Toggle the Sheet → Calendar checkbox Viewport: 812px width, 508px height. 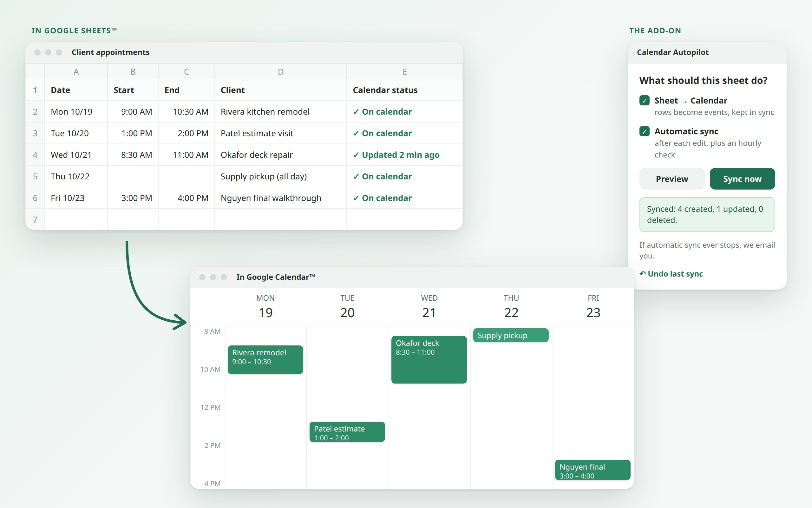[x=644, y=100]
